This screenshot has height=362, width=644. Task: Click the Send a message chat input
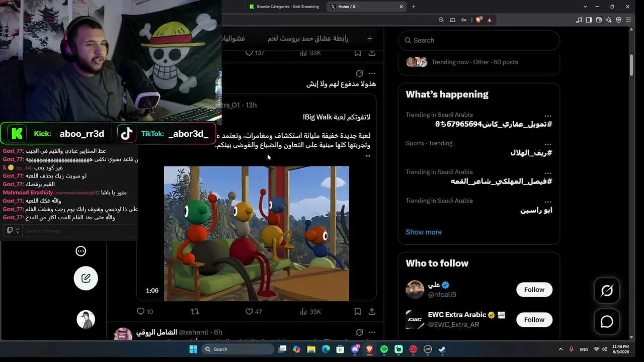(x=80, y=231)
